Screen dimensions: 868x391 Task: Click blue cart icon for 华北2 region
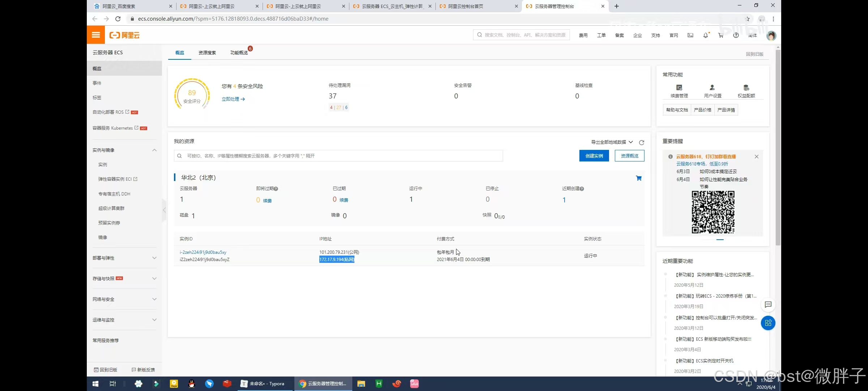(639, 178)
